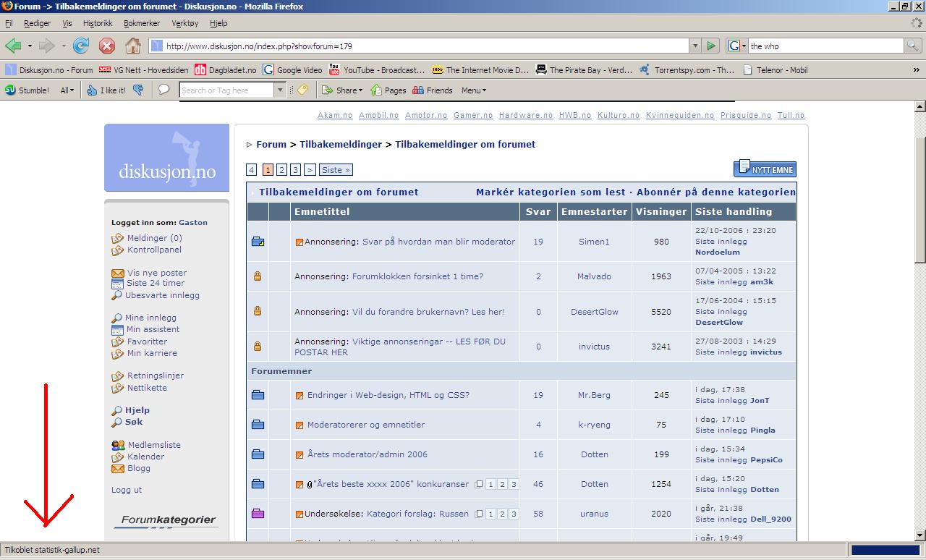
Task: Open the Dagbladet.no bookmark
Action: 225,70
